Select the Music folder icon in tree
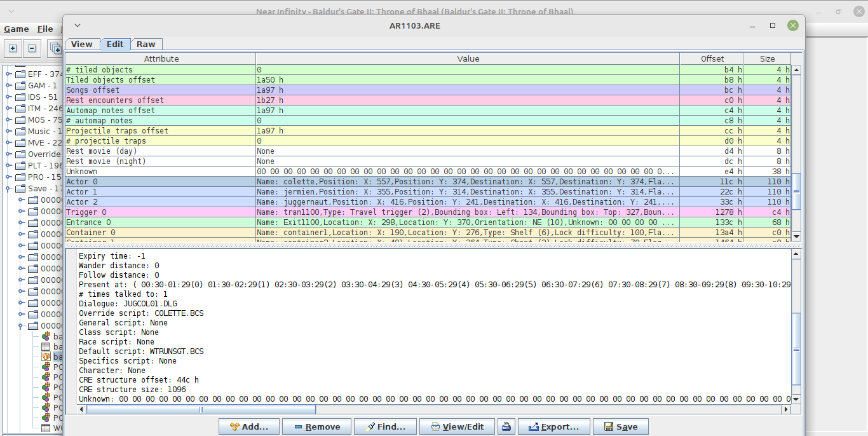Viewport: 868px width, 436px height. pos(20,132)
